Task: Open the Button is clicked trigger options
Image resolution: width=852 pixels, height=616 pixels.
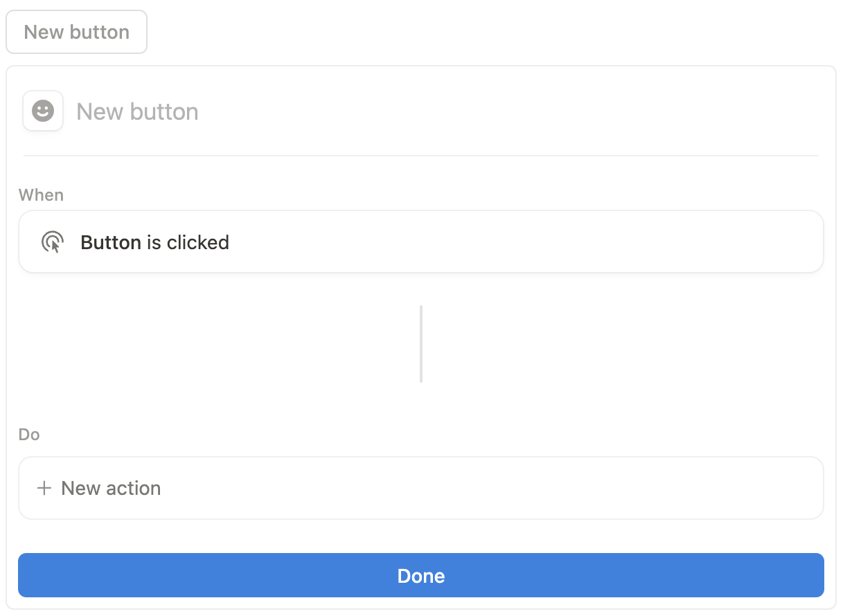Action: pyautogui.click(x=421, y=242)
